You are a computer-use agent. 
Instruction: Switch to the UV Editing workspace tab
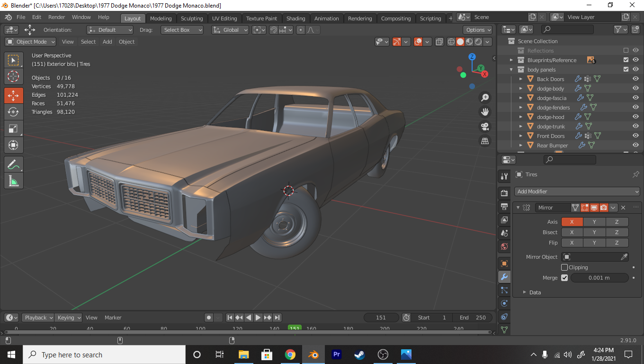pyautogui.click(x=224, y=18)
